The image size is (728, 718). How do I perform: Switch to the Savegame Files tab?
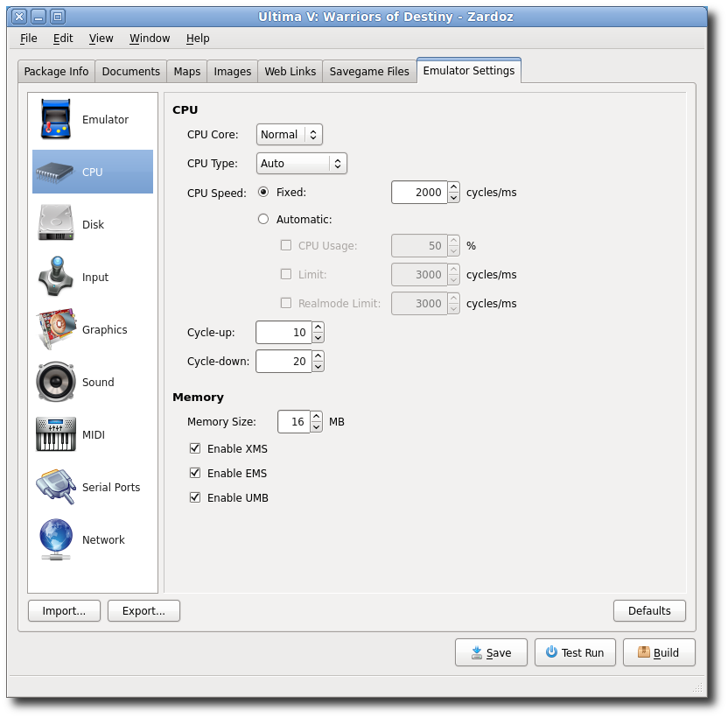[369, 72]
